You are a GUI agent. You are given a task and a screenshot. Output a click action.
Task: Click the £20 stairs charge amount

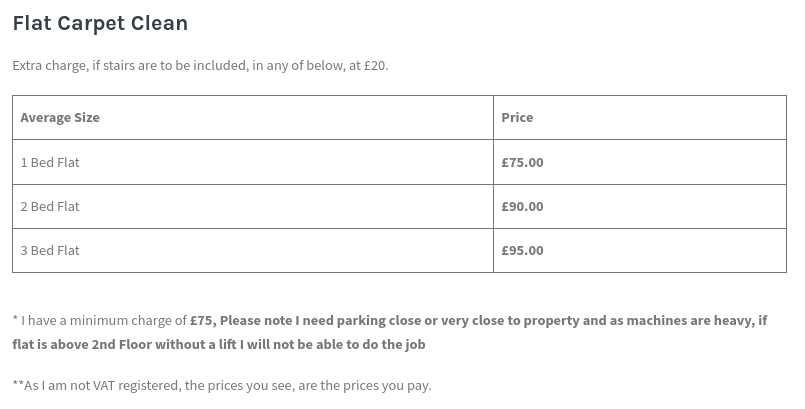coord(374,66)
